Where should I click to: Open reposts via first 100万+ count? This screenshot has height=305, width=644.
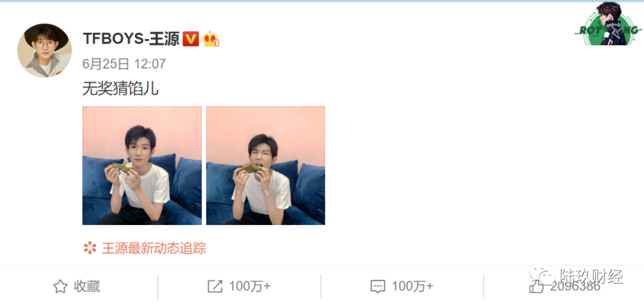pyautogui.click(x=250, y=286)
